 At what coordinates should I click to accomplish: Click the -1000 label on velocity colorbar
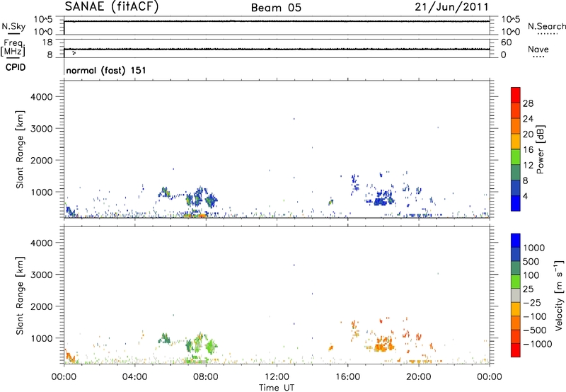coord(538,344)
